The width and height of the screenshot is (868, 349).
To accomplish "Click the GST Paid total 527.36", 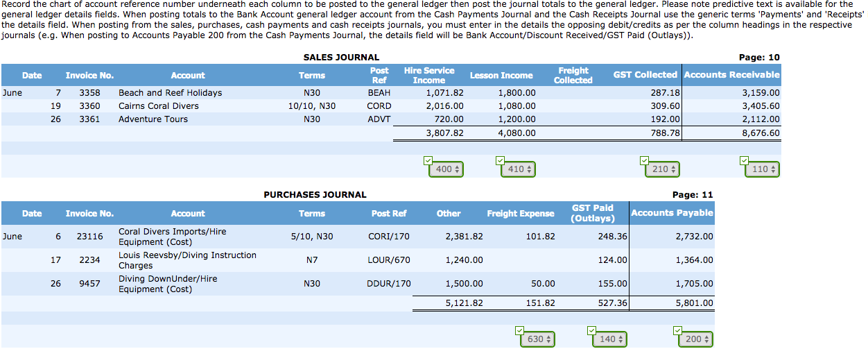I will [613, 303].
